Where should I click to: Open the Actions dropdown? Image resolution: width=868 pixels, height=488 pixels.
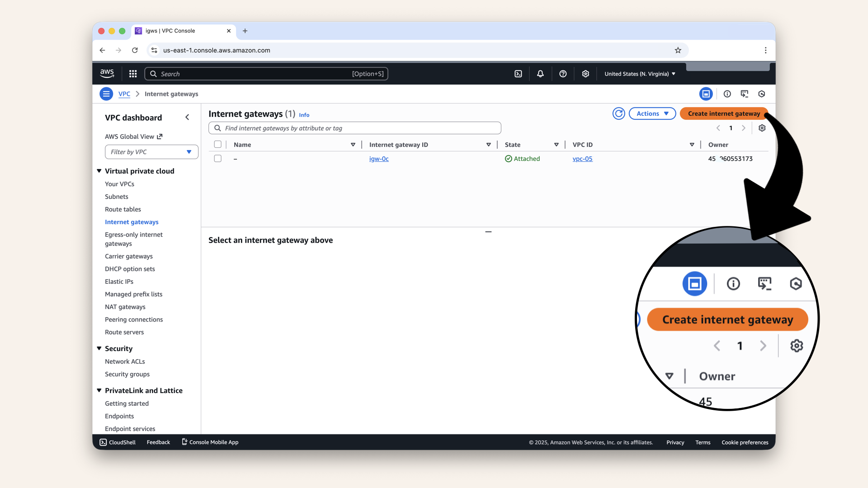(x=652, y=113)
